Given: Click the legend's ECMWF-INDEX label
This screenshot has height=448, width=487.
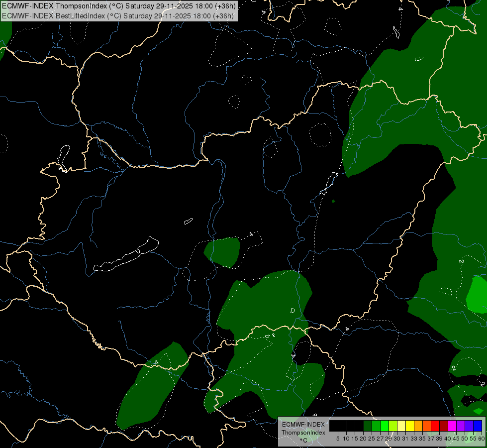Looking at the screenshot, I should (303, 425).
